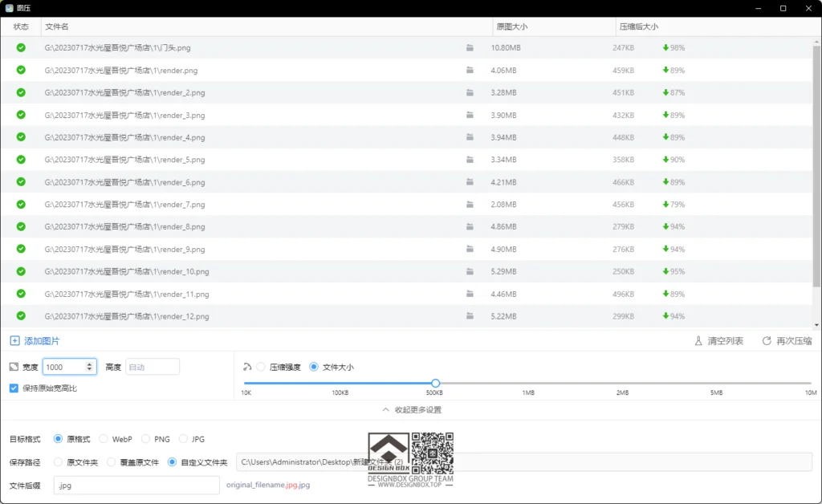Select WebP as target format
The height and width of the screenshot is (504, 822).
click(x=104, y=439)
